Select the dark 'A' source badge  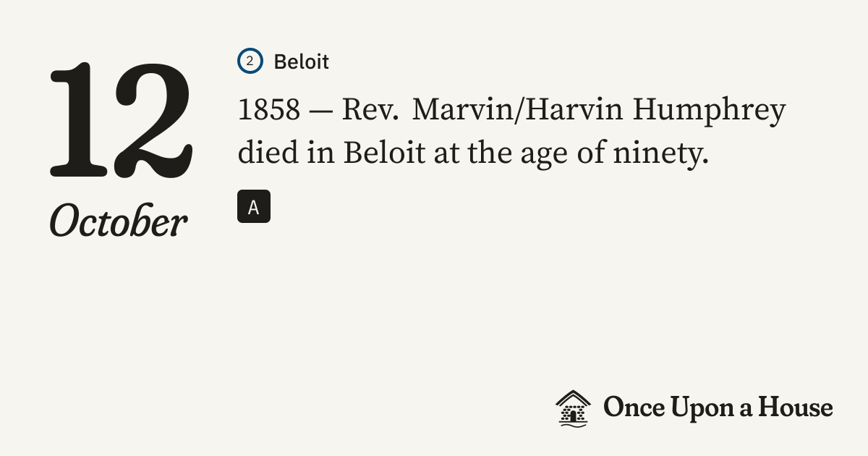click(x=253, y=206)
